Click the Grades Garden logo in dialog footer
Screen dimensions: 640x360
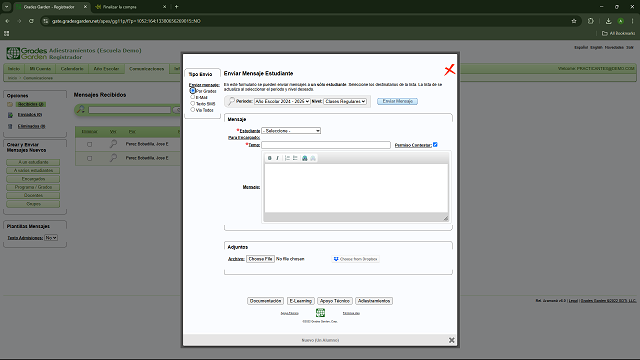[320, 313]
